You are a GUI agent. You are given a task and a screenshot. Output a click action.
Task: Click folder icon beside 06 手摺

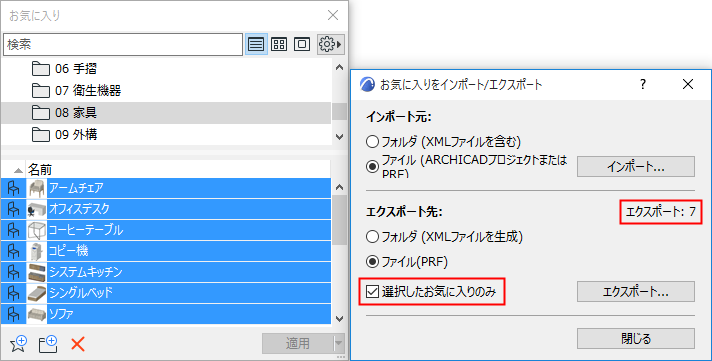tap(41, 69)
